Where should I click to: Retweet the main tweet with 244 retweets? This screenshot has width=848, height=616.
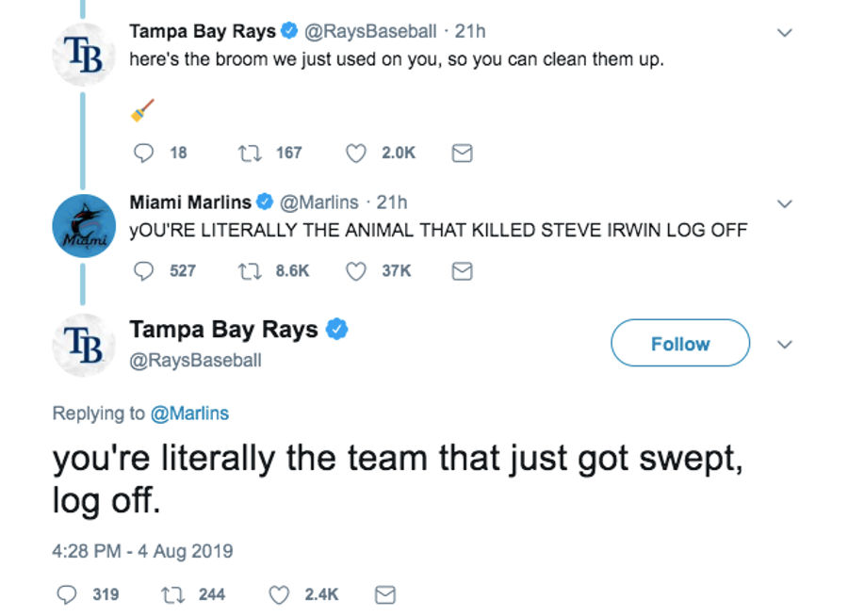(173, 595)
